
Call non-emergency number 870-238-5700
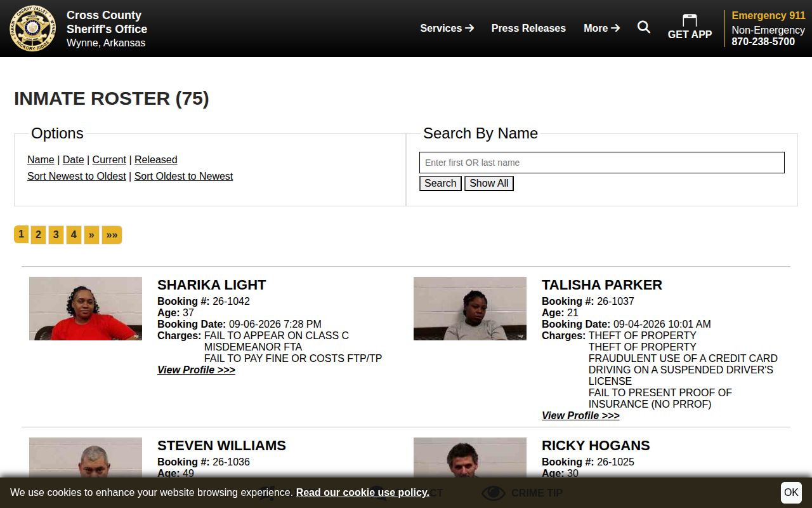coord(763,41)
